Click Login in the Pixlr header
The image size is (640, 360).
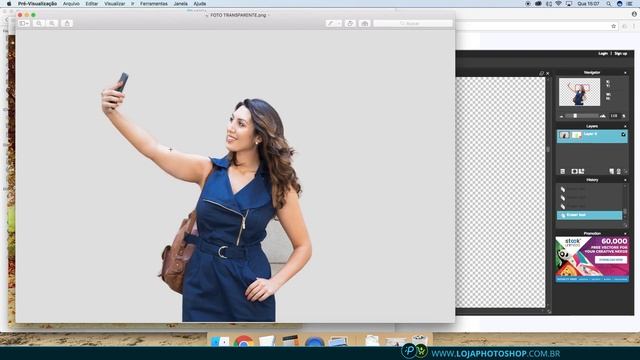(603, 53)
